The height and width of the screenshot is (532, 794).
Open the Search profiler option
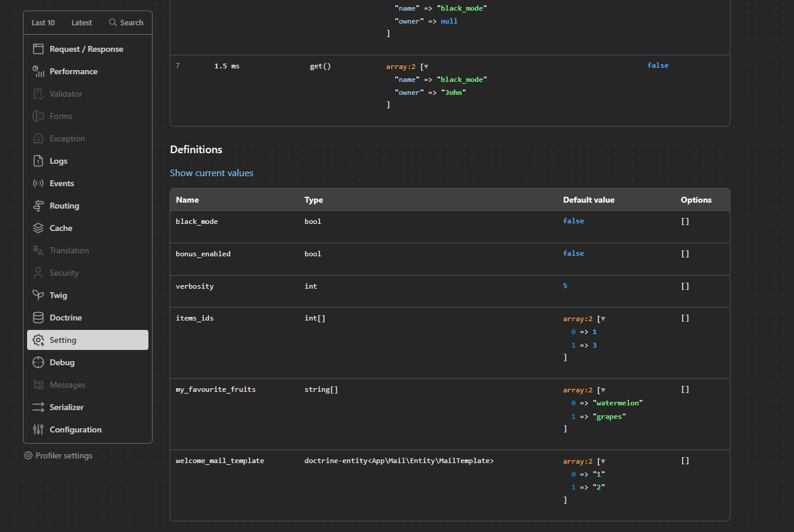126,23
